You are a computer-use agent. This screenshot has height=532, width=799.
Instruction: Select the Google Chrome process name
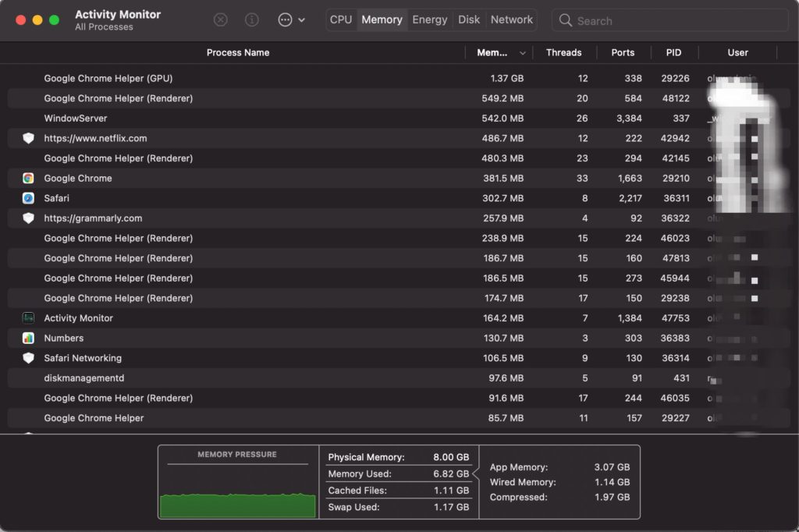tap(78, 178)
